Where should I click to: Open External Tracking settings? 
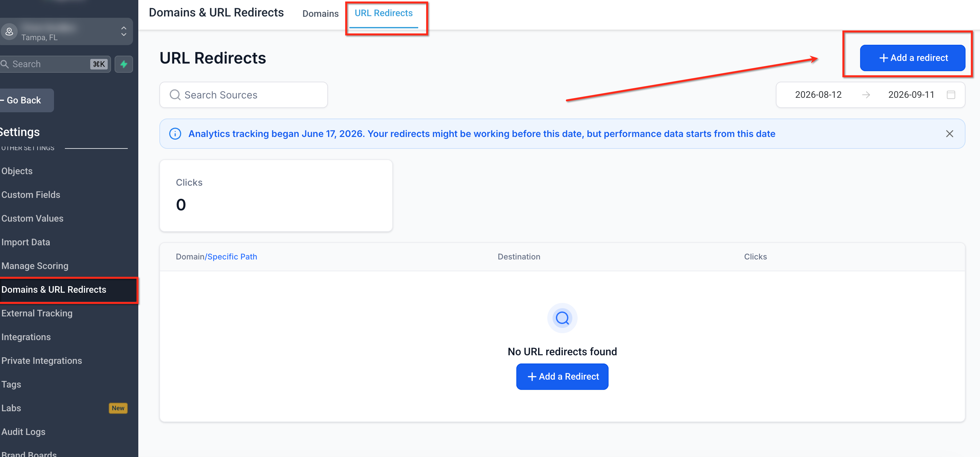point(37,313)
